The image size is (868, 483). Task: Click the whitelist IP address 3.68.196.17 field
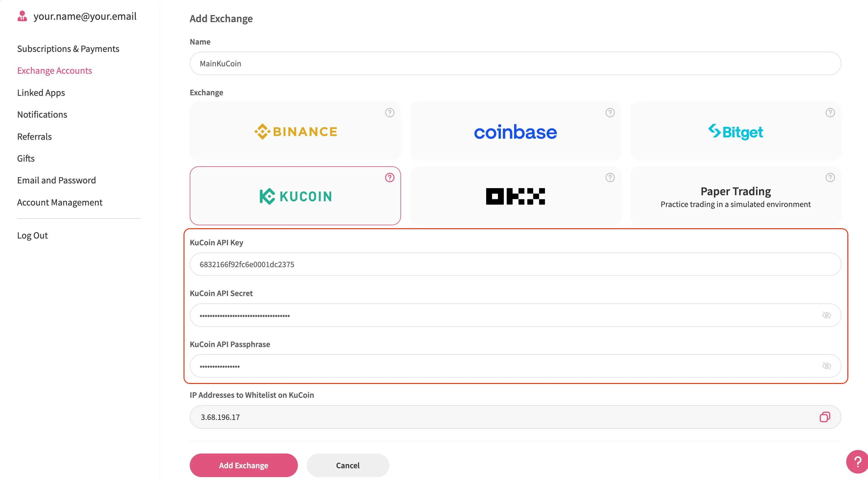tap(515, 417)
